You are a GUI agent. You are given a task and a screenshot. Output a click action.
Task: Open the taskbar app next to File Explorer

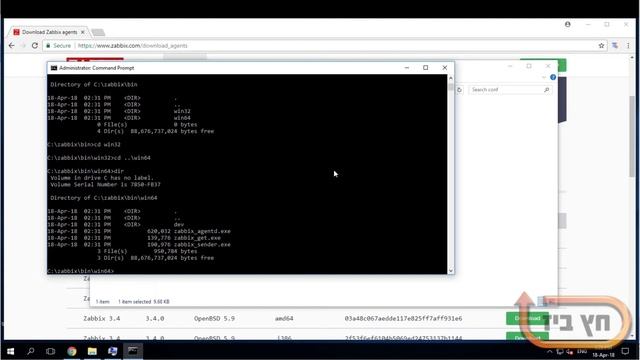coord(113,351)
